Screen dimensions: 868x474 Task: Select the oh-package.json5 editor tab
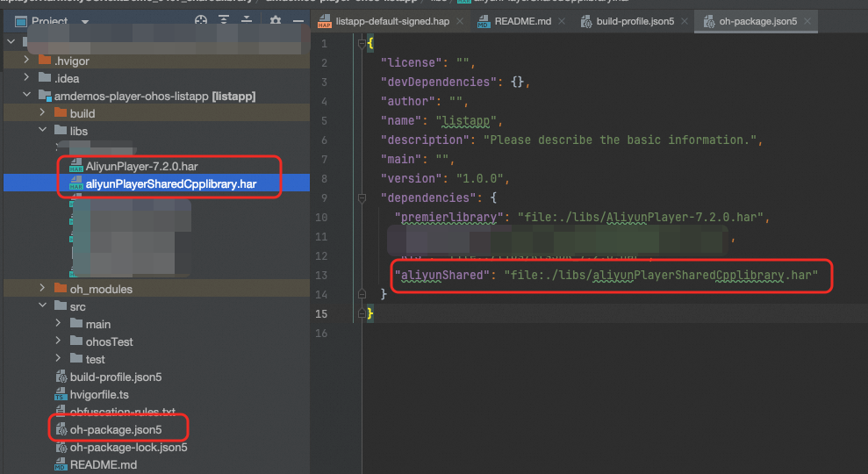pos(757,21)
